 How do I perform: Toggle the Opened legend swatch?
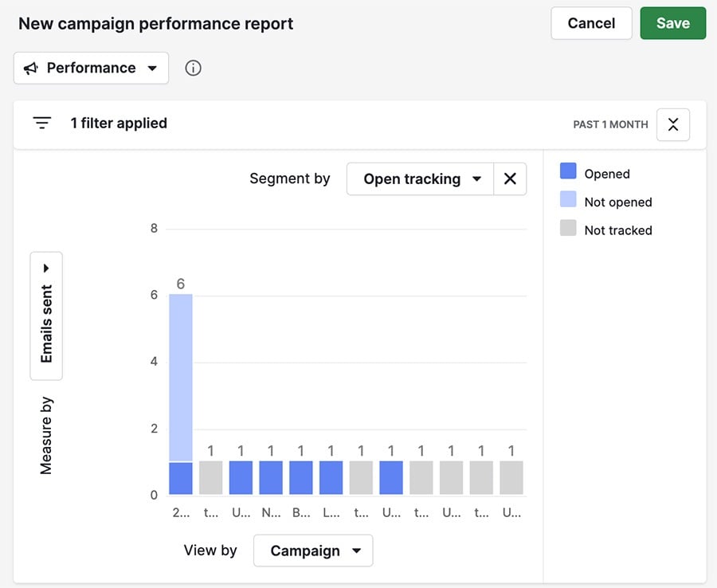pos(568,172)
